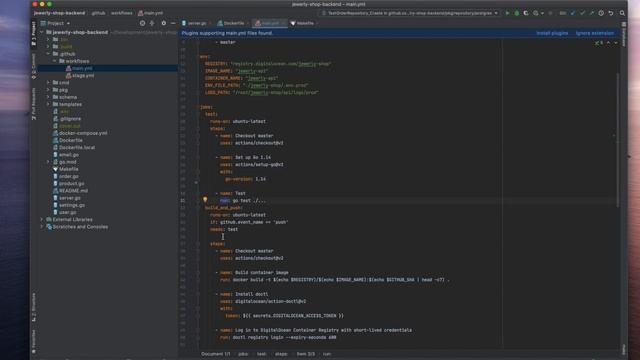
Task: Open the Commit tool window stripe button
Action: click(33, 66)
